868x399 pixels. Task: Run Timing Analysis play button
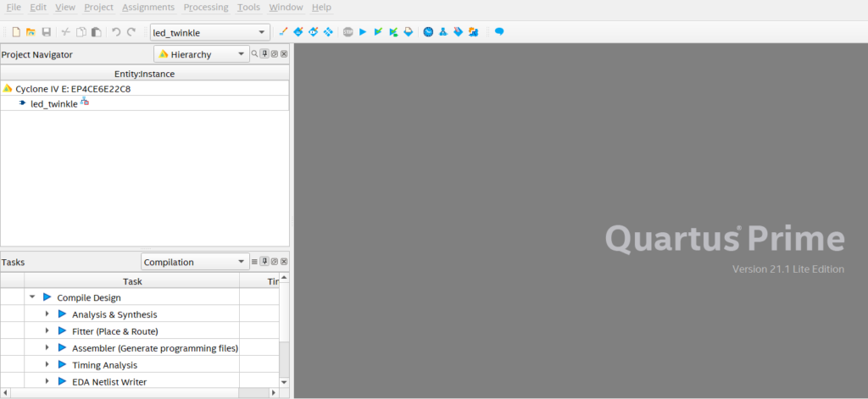point(62,364)
